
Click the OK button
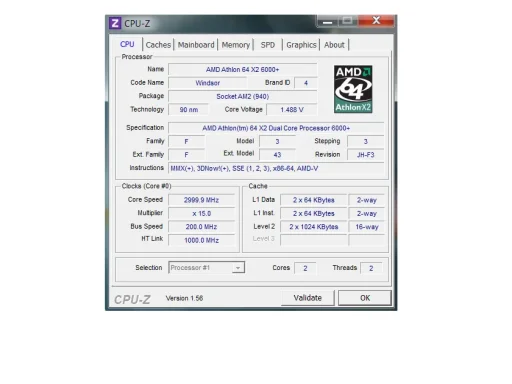pyautogui.click(x=365, y=298)
